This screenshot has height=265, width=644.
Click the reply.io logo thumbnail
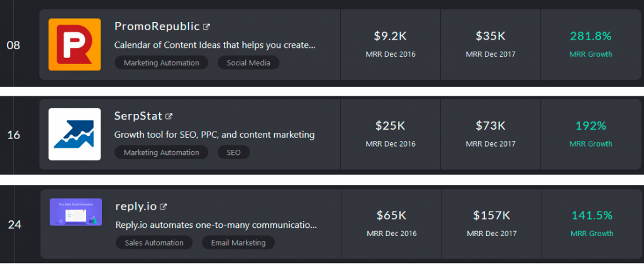[75, 212]
